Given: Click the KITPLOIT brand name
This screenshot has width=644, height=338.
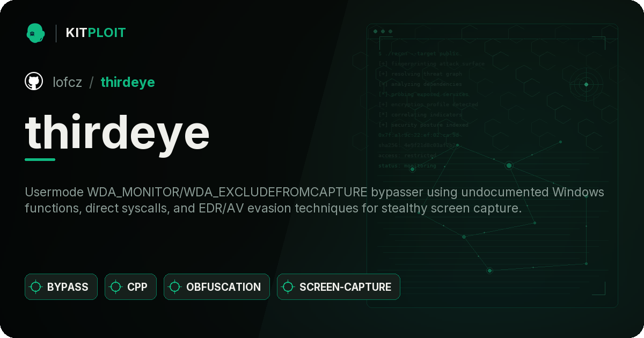Looking at the screenshot, I should [96, 33].
